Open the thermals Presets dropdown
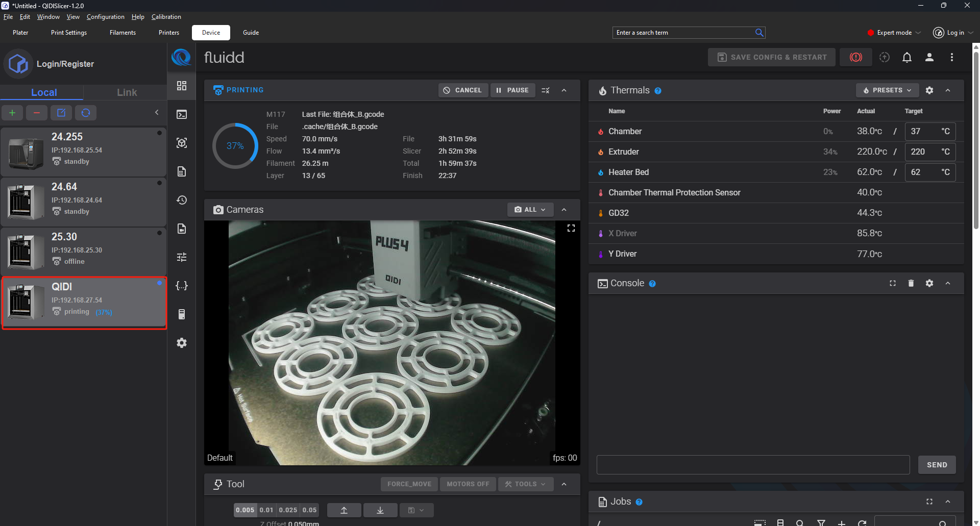 pyautogui.click(x=887, y=90)
